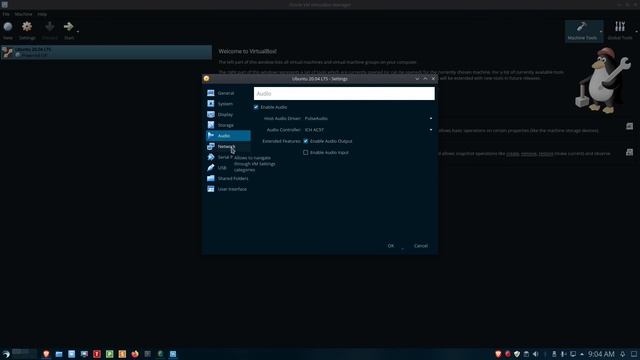Click the Settings dialog title bar icon
Screen dimensions: 640x360
point(207,79)
